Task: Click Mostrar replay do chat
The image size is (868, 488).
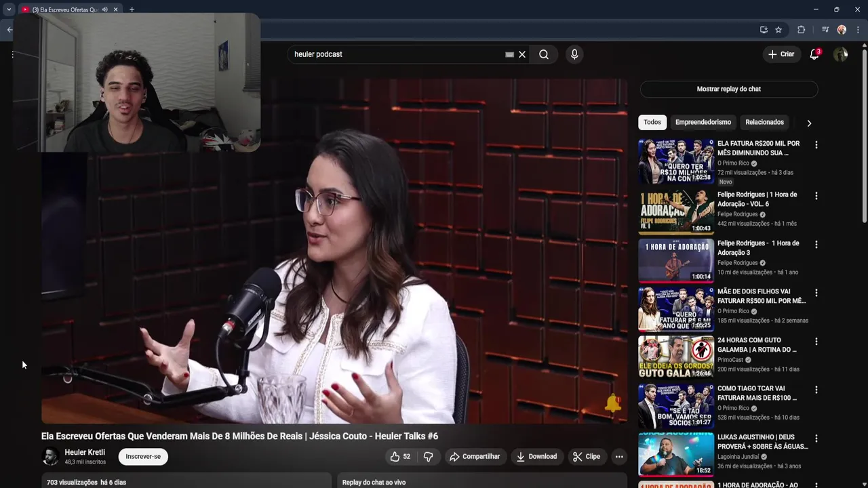Action: coord(729,89)
